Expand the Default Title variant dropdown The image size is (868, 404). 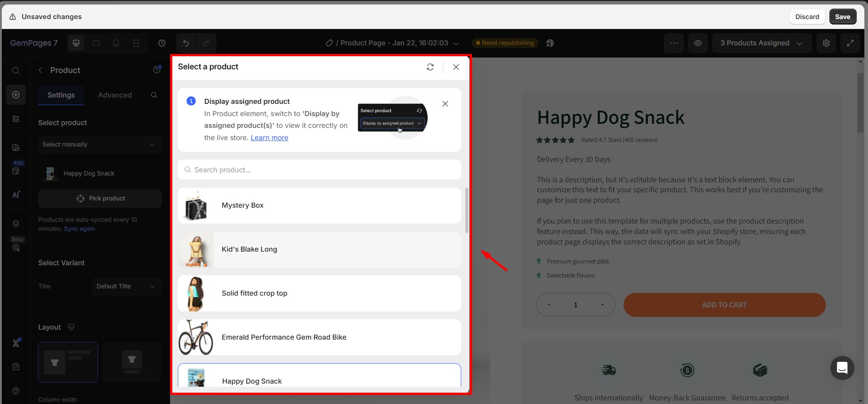coord(127,287)
